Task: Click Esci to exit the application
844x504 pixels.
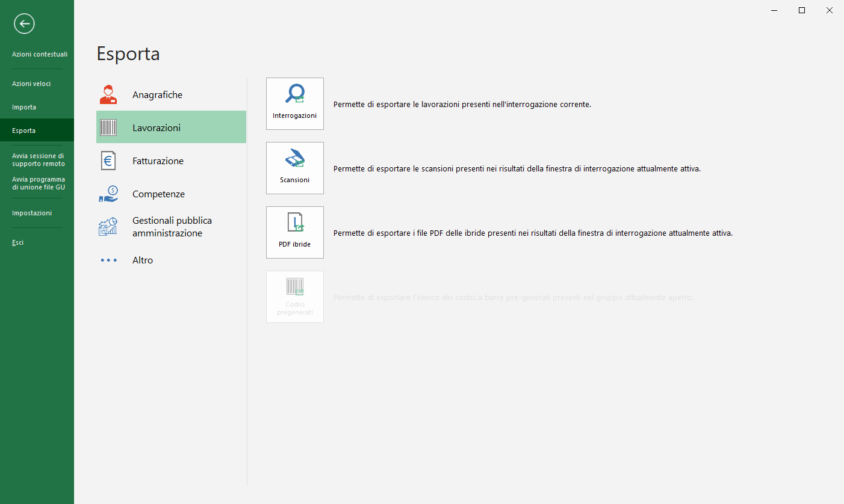Action: click(18, 242)
